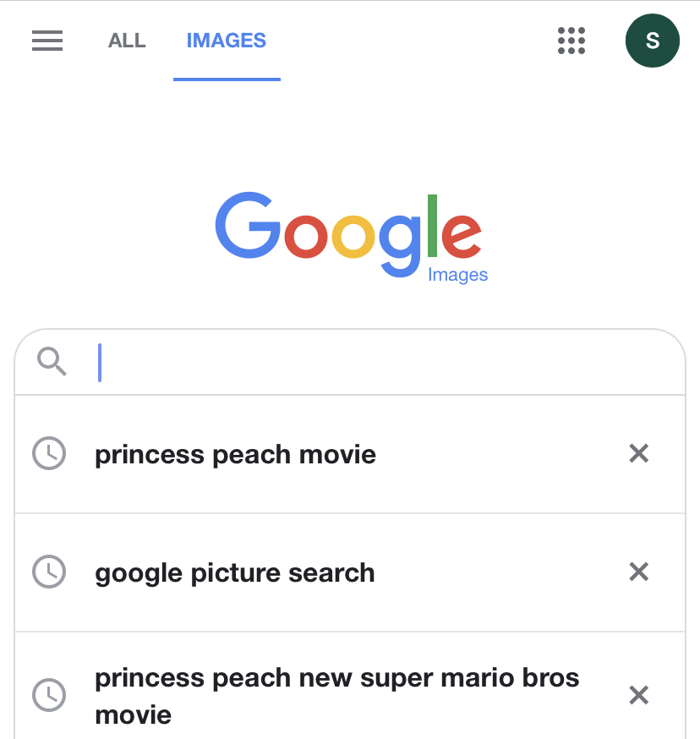Open the hamburger main menu
This screenshot has width=700, height=739.
click(x=47, y=41)
